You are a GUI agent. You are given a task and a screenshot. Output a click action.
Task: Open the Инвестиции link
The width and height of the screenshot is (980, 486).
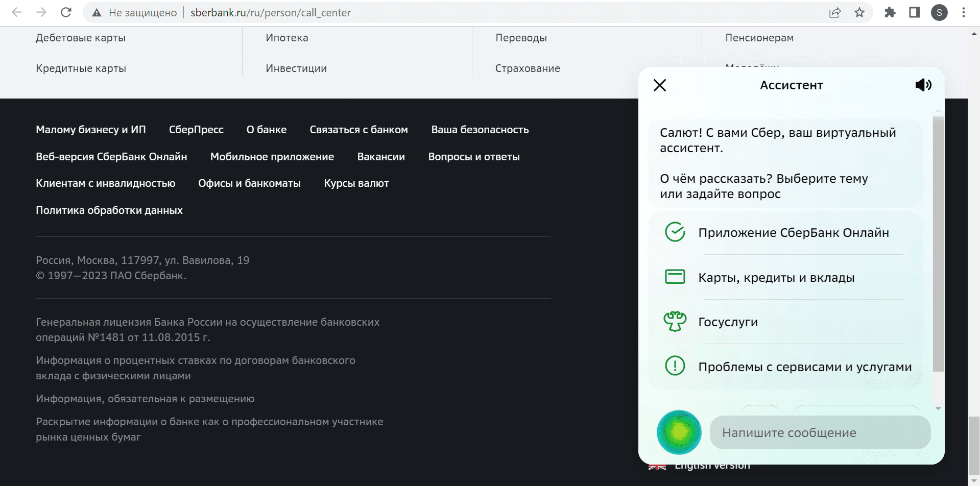296,68
